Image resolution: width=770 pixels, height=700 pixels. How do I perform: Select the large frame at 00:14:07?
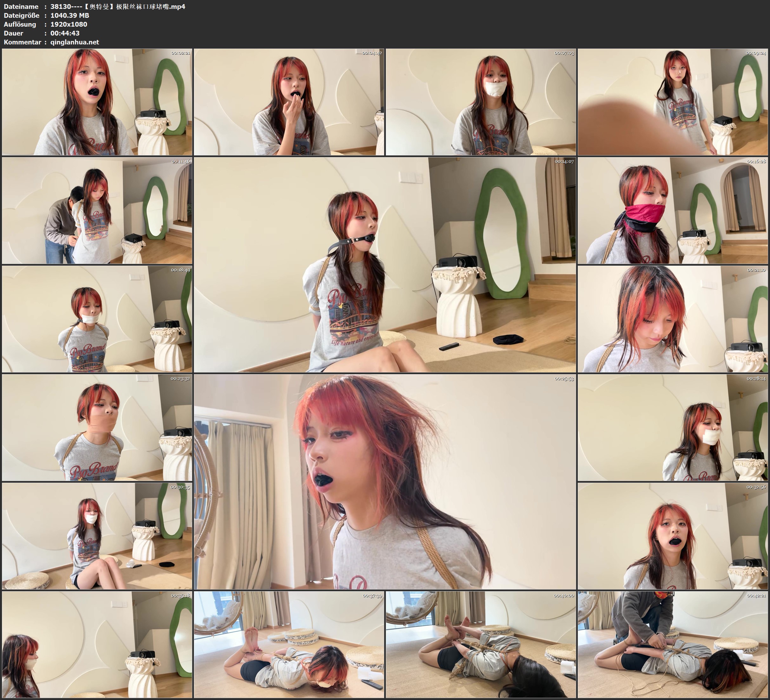(385, 265)
